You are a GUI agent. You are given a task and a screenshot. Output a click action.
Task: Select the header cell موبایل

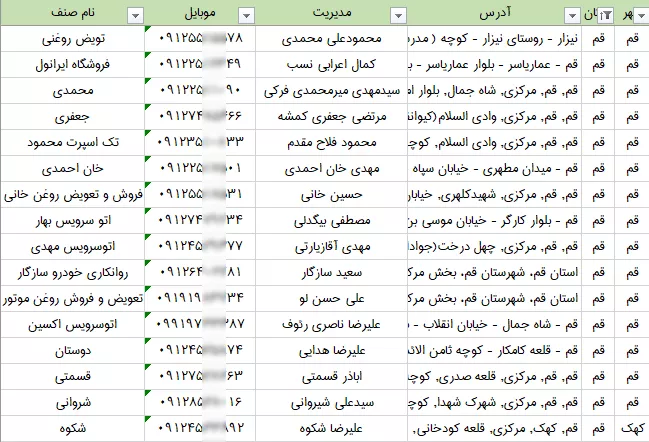(x=200, y=13)
